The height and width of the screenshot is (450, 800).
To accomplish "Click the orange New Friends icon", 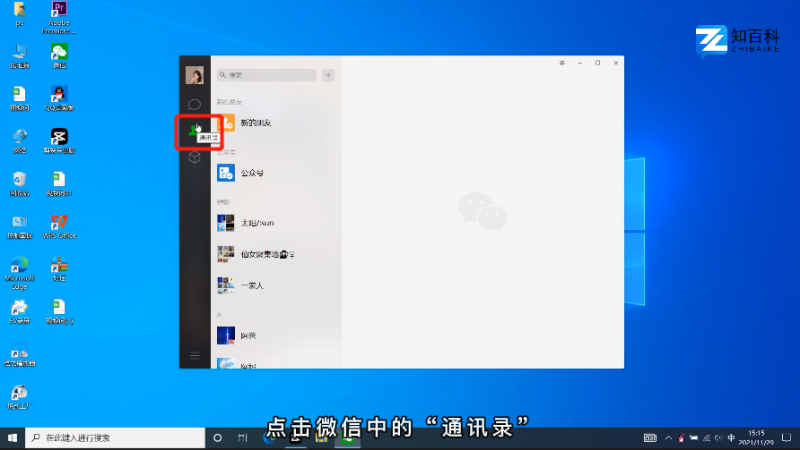I will (226, 123).
